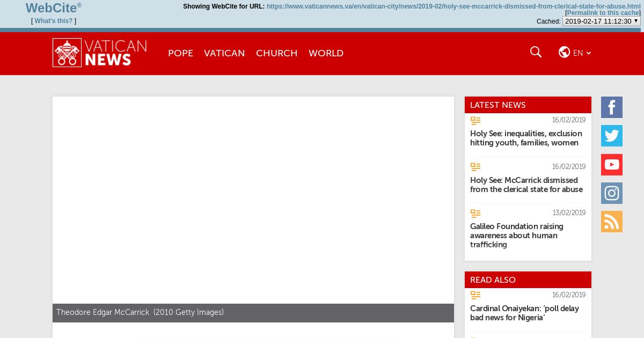The width and height of the screenshot is (644, 338).
Task: Click the 'Showing WebCite for URL:' label
Action: pyautogui.click(x=224, y=6)
